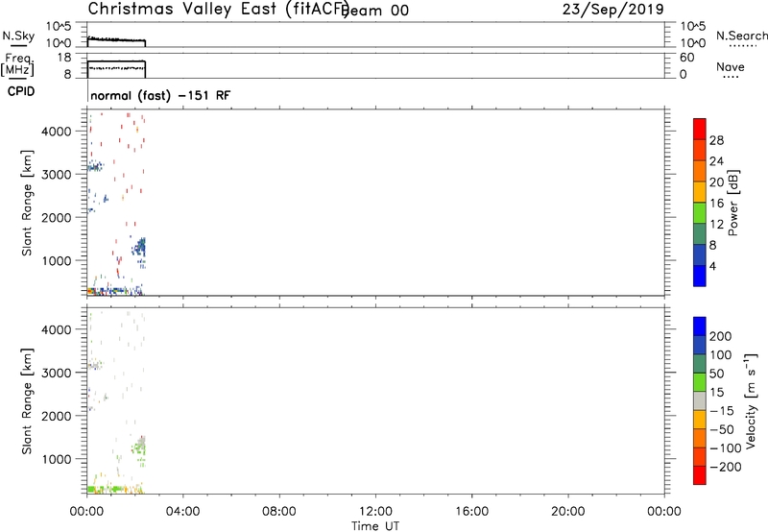Viewport: 768px width, 532px height.
Task: Click the "60" tick on the Nave axis
Action: (686, 58)
